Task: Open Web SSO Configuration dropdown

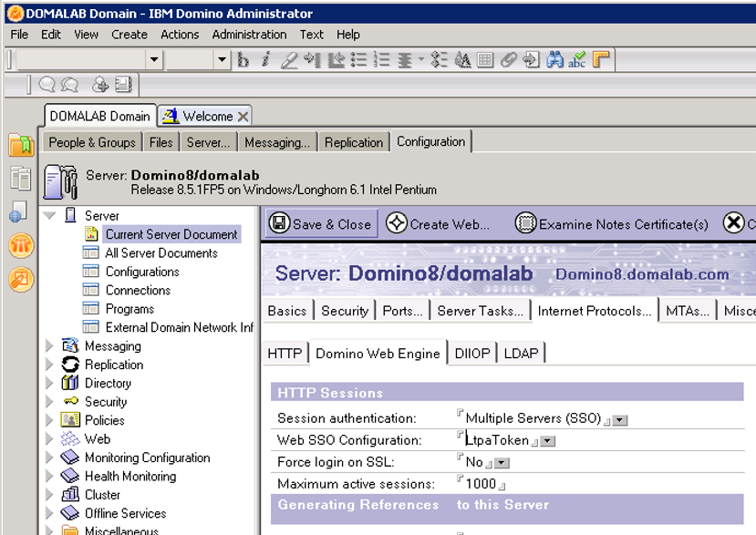Action: (x=548, y=441)
